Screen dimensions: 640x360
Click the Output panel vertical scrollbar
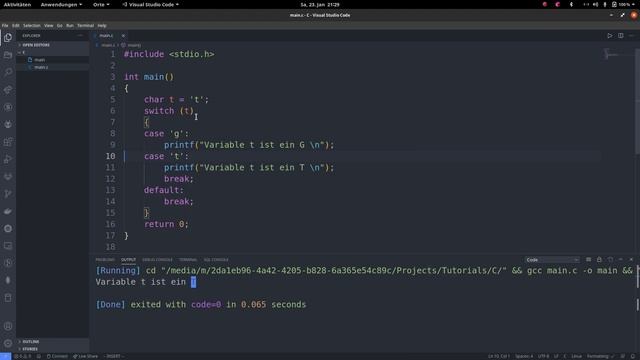pos(638,277)
